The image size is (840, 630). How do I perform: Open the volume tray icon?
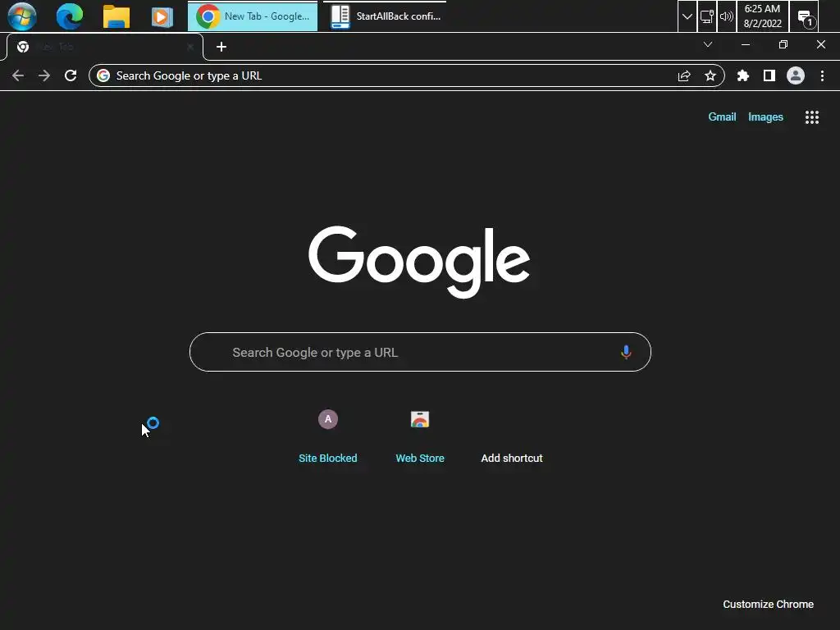point(727,16)
